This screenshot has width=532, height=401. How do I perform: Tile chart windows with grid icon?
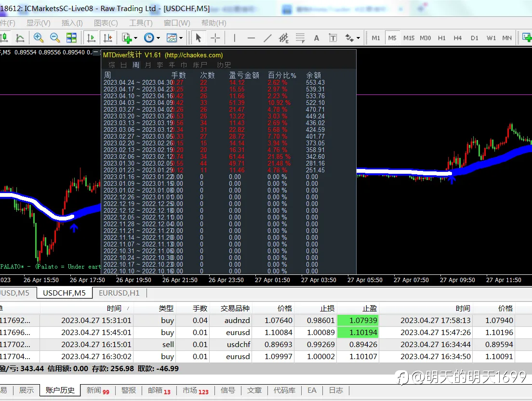coord(71,38)
